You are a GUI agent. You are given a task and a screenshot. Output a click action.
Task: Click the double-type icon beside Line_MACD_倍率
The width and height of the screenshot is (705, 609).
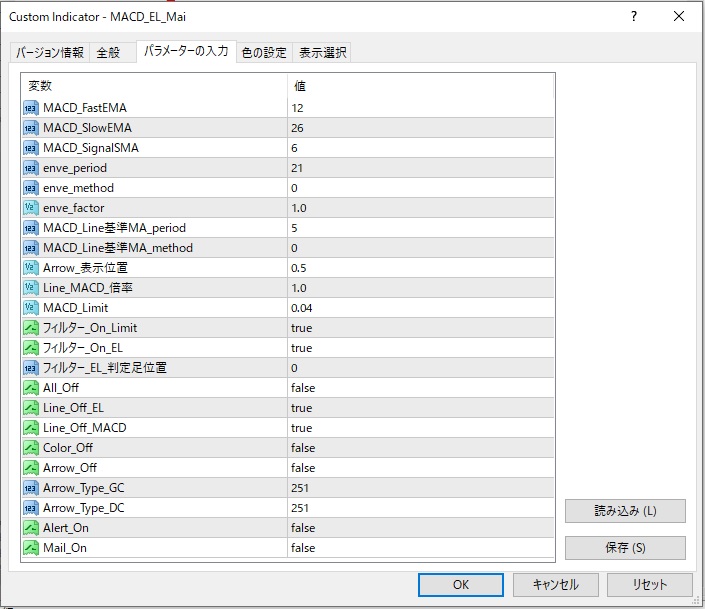[31, 288]
